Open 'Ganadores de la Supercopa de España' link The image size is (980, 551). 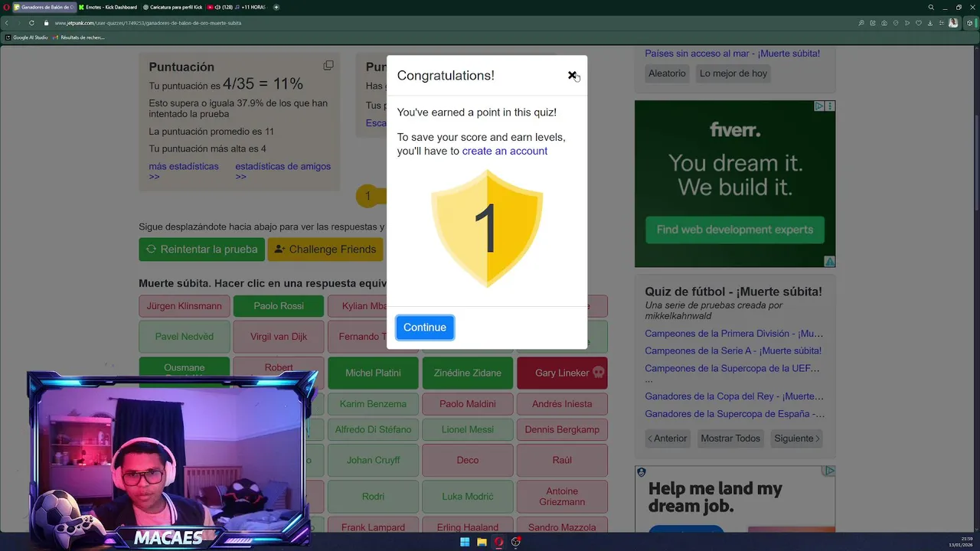click(x=734, y=414)
